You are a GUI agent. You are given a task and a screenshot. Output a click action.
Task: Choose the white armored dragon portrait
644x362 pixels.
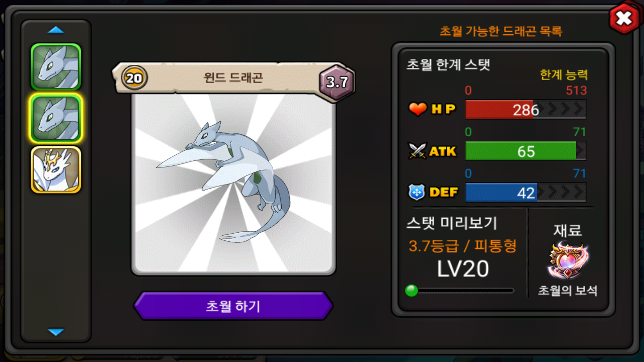click(56, 170)
